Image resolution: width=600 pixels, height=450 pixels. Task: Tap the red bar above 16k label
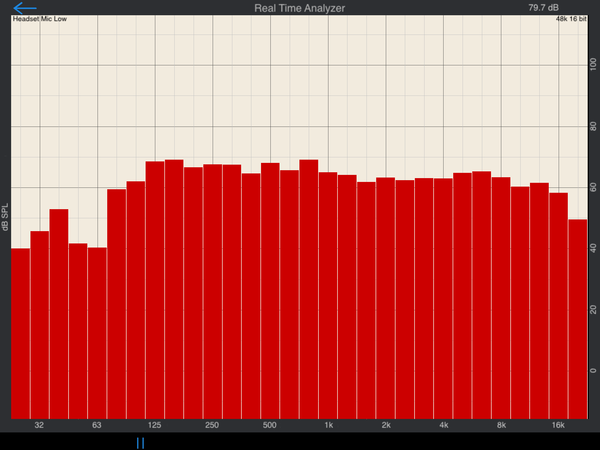click(x=558, y=306)
